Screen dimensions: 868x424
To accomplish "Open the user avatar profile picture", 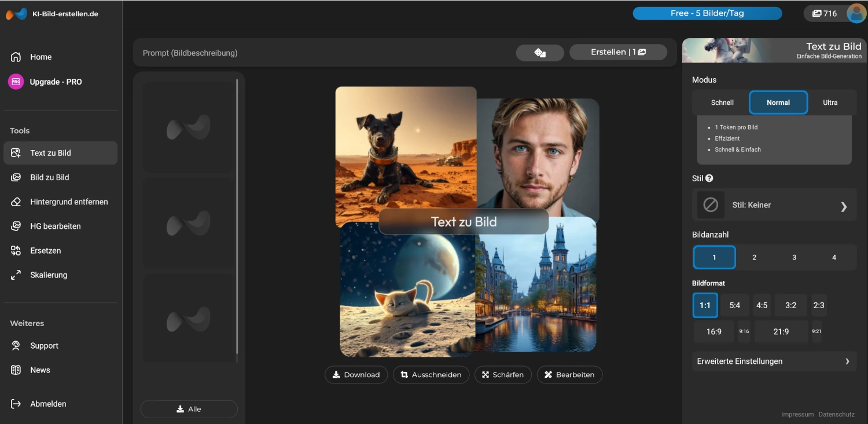I will point(856,13).
